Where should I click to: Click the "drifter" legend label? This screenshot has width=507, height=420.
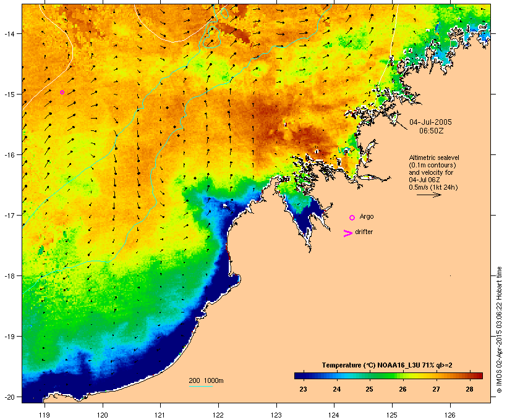point(364,232)
